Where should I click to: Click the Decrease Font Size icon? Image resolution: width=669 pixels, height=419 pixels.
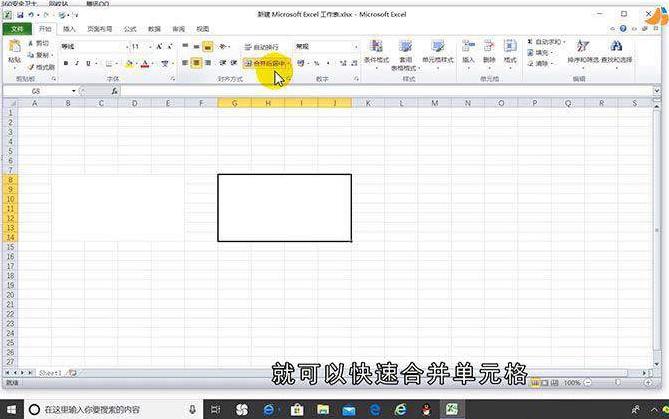click(170, 46)
